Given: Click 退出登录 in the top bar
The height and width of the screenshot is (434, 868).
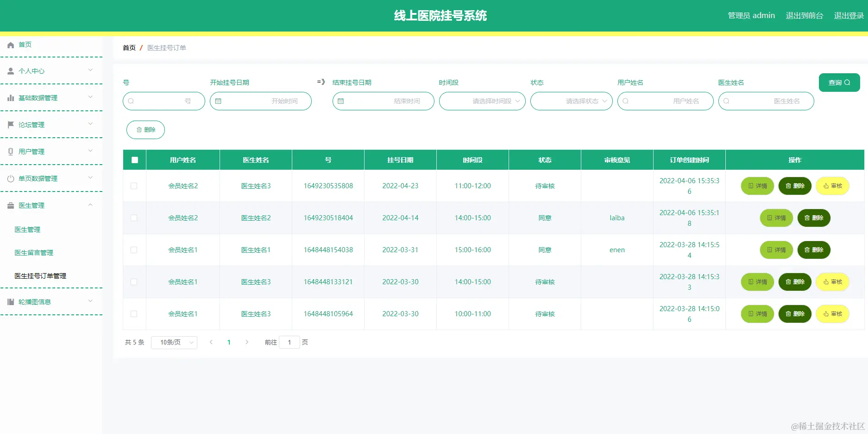Looking at the screenshot, I should point(848,15).
